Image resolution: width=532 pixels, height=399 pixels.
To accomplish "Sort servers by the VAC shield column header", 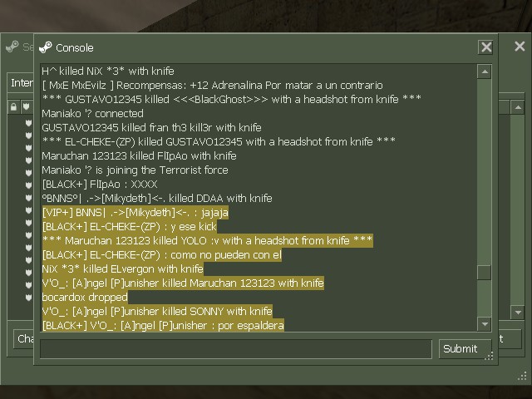I will pos(27,107).
